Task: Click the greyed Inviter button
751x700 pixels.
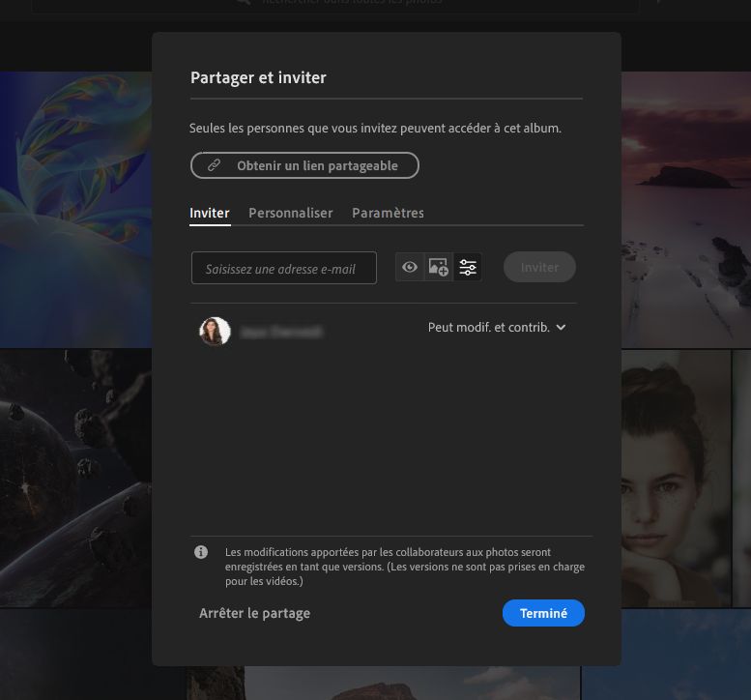Action: pos(539,267)
